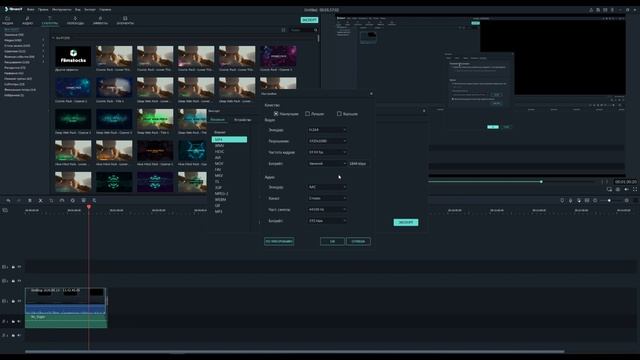Image resolution: width=640 pixels, height=360 pixels.
Task: Open the Speed tool in timeline toolbar
Action: point(62,200)
